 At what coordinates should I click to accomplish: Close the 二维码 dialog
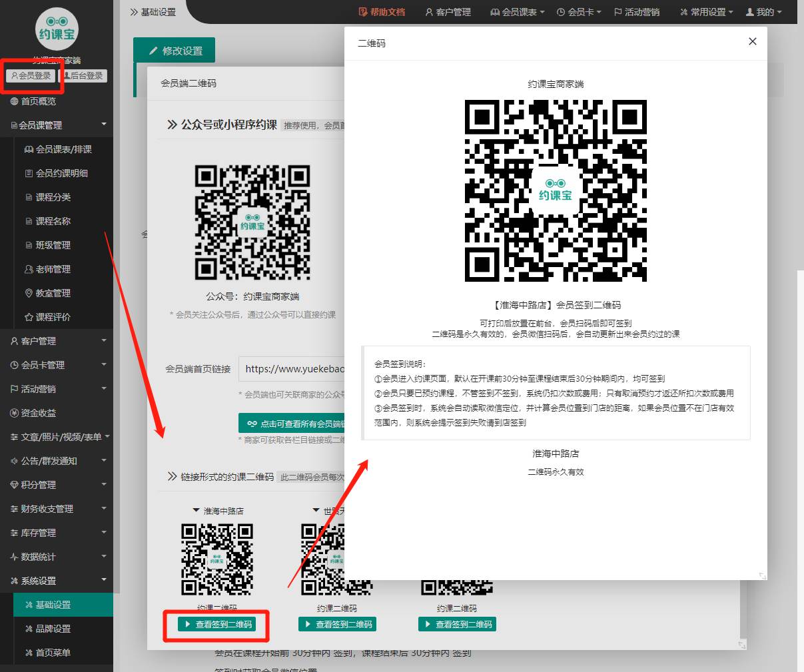click(x=753, y=41)
